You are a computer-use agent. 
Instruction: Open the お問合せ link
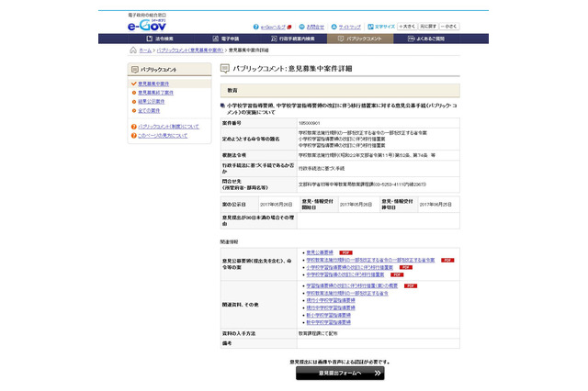315,27
